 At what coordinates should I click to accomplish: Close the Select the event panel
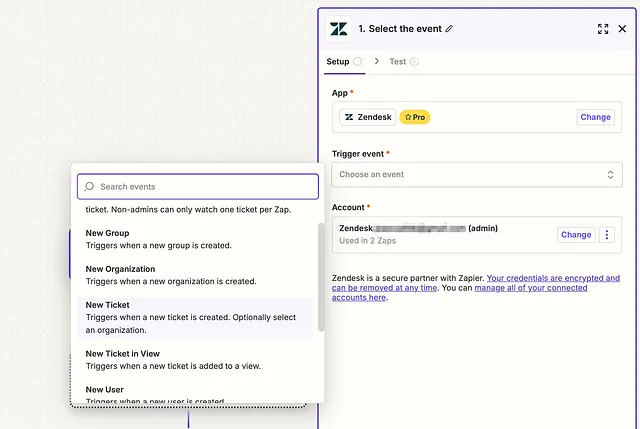622,29
